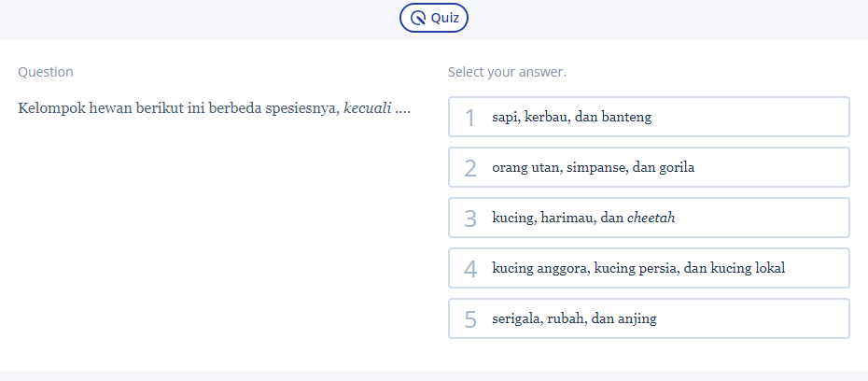Click the number 2 answer marker
The height and width of the screenshot is (381, 868).
(470, 168)
